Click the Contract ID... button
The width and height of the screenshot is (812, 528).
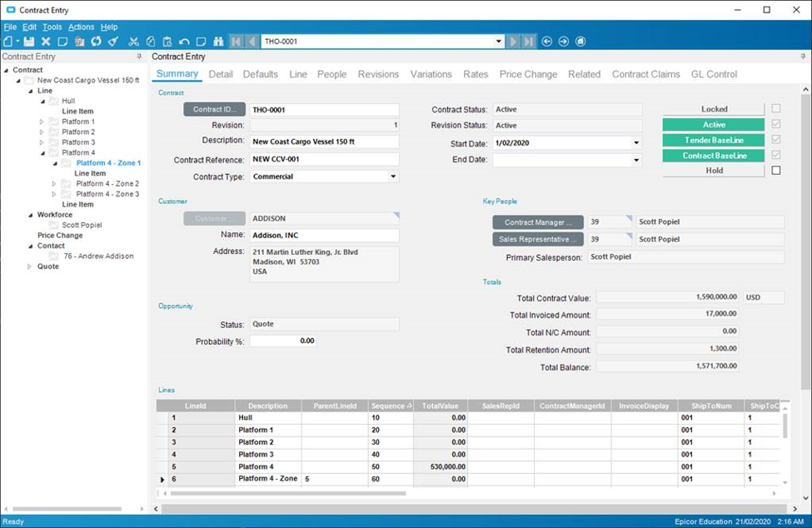[x=214, y=109]
